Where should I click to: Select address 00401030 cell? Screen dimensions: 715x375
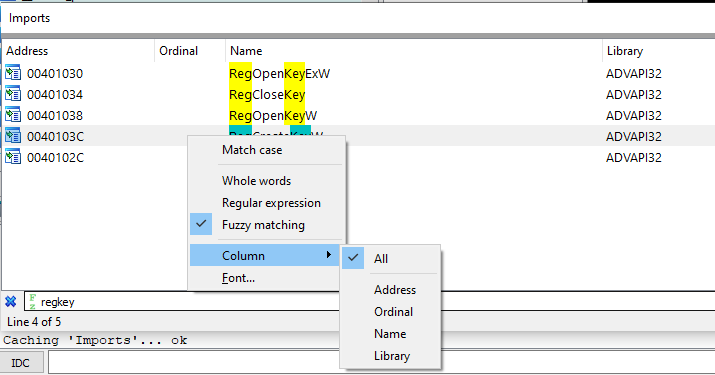pos(55,73)
